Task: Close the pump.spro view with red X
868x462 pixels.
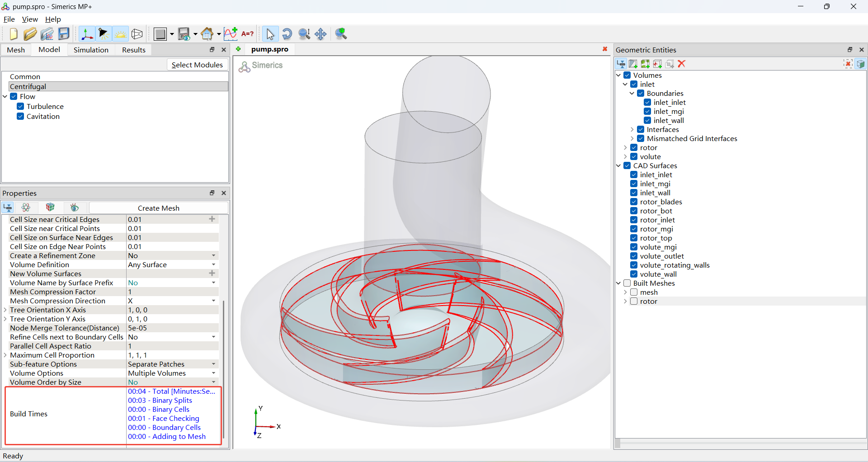Action: click(605, 49)
